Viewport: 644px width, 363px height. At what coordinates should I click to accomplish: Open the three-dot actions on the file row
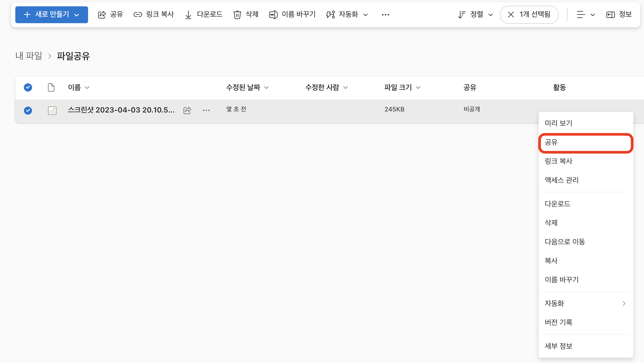pos(206,110)
